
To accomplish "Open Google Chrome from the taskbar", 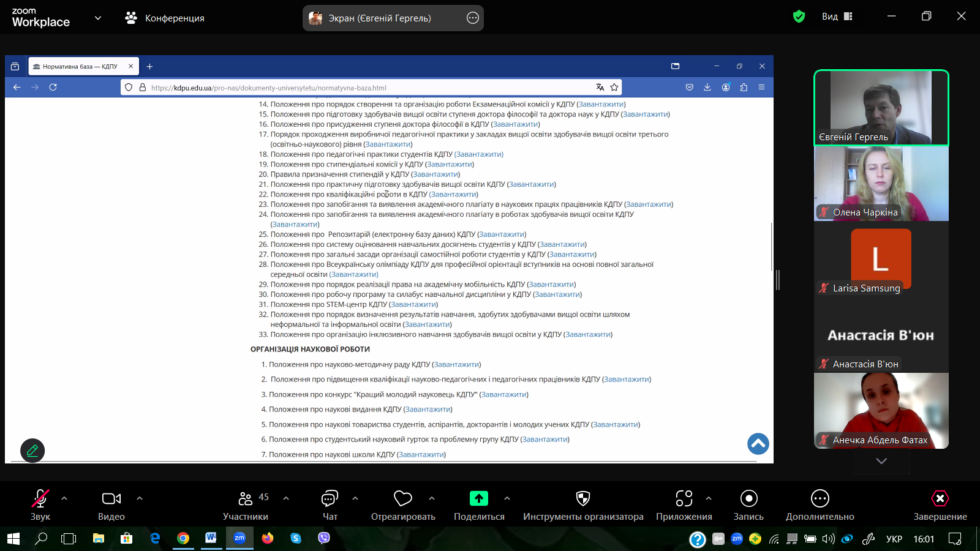I will [x=183, y=538].
